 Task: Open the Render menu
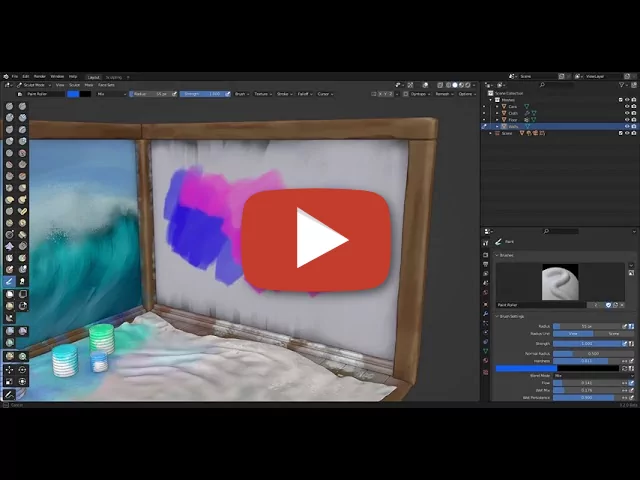pos(40,76)
